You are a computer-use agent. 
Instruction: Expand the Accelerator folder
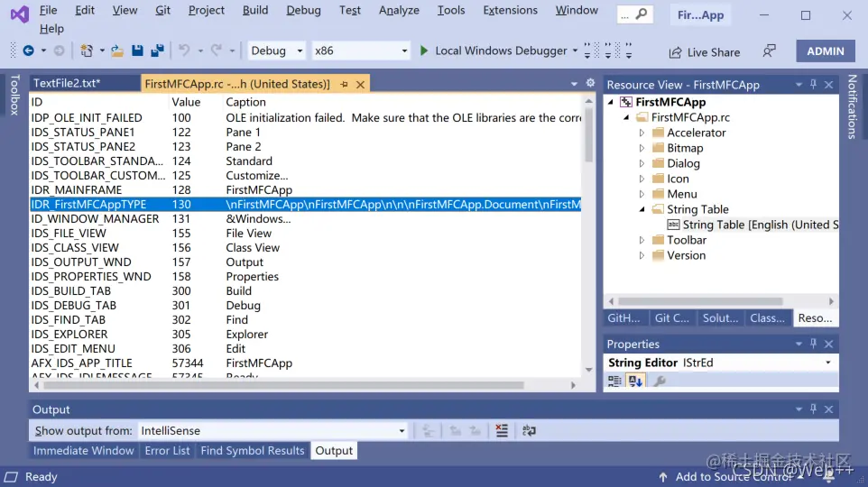coord(642,133)
